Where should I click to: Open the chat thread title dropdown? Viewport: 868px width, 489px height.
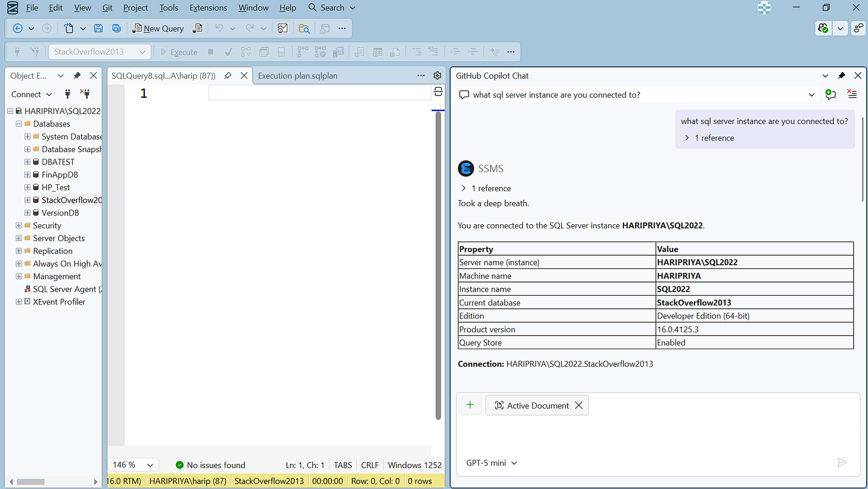pos(811,95)
